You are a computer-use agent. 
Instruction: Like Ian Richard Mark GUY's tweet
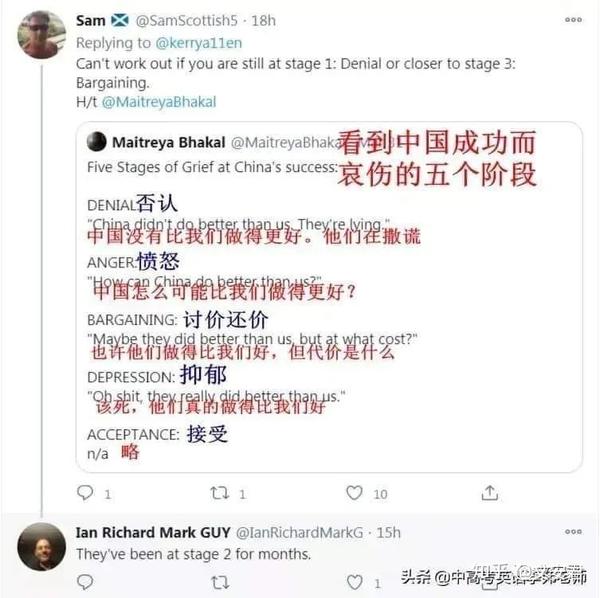tap(354, 582)
